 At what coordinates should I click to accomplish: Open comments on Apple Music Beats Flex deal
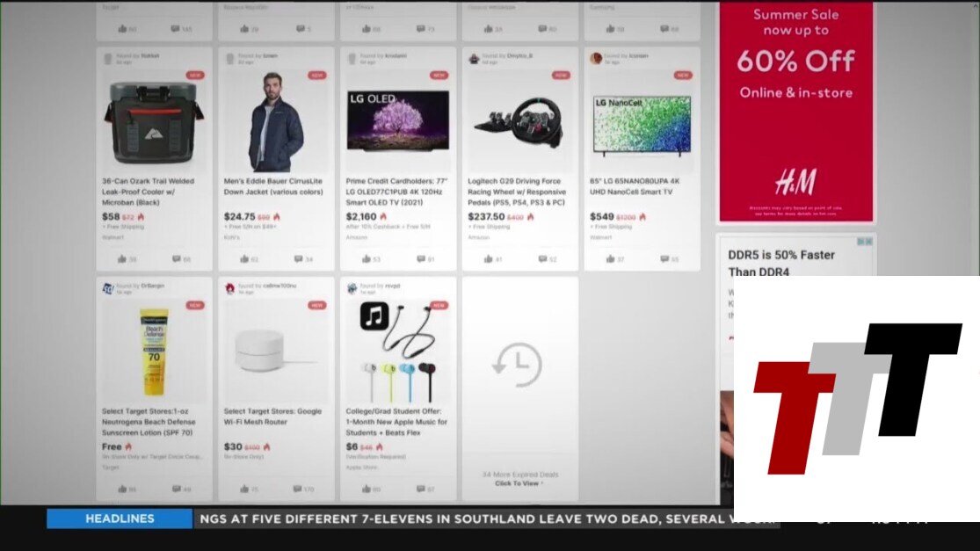coord(420,489)
